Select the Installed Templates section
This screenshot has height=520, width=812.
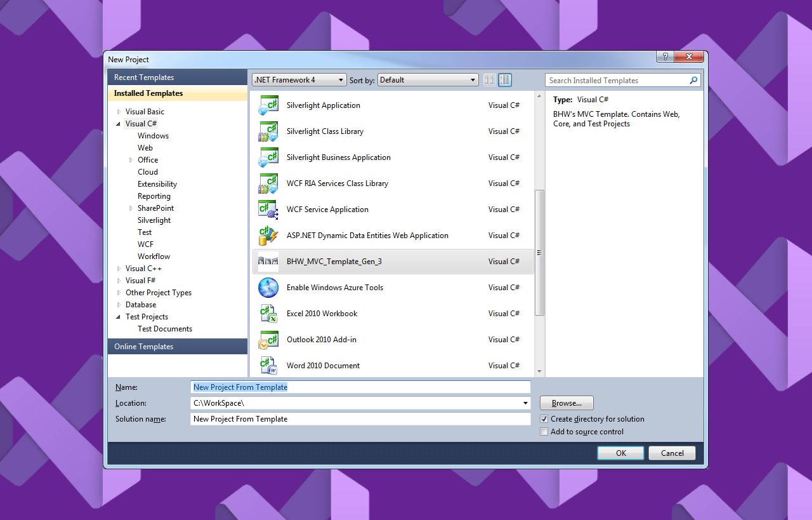tap(178, 93)
